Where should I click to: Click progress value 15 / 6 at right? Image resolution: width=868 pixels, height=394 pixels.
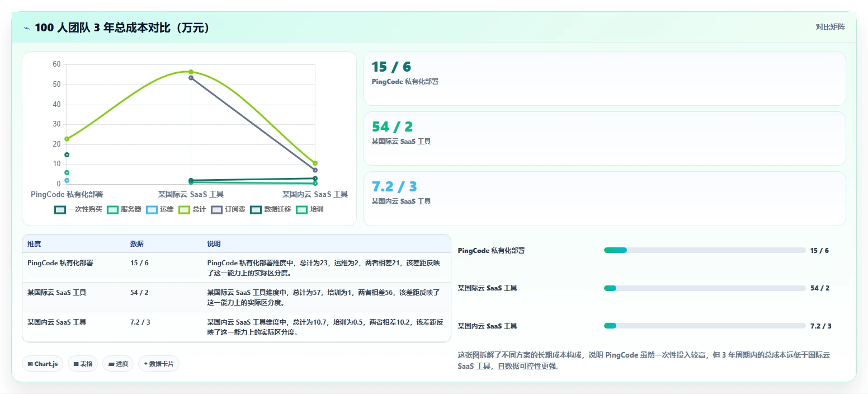(819, 251)
